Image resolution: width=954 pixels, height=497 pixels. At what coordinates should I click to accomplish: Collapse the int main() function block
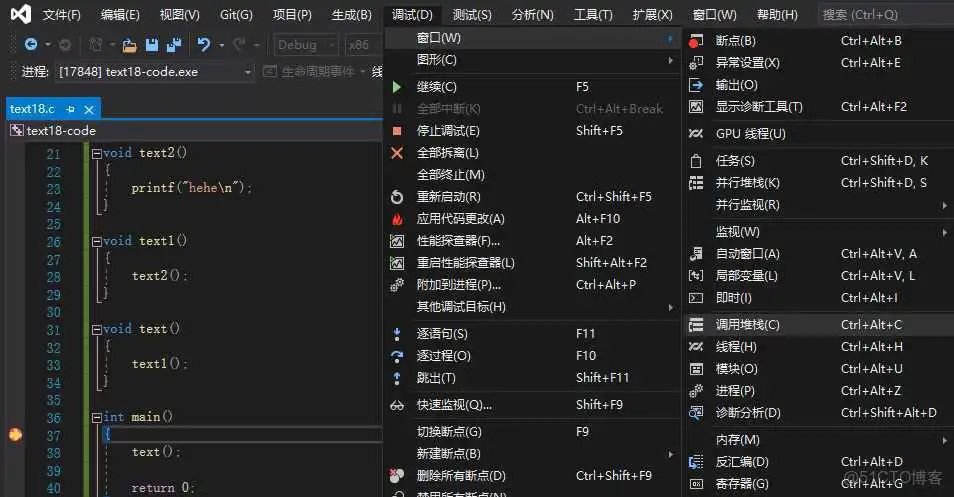click(97, 417)
